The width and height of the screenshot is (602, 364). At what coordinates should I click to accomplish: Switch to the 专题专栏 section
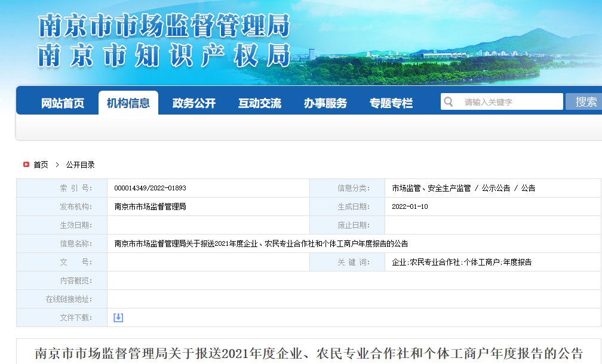coord(391,103)
